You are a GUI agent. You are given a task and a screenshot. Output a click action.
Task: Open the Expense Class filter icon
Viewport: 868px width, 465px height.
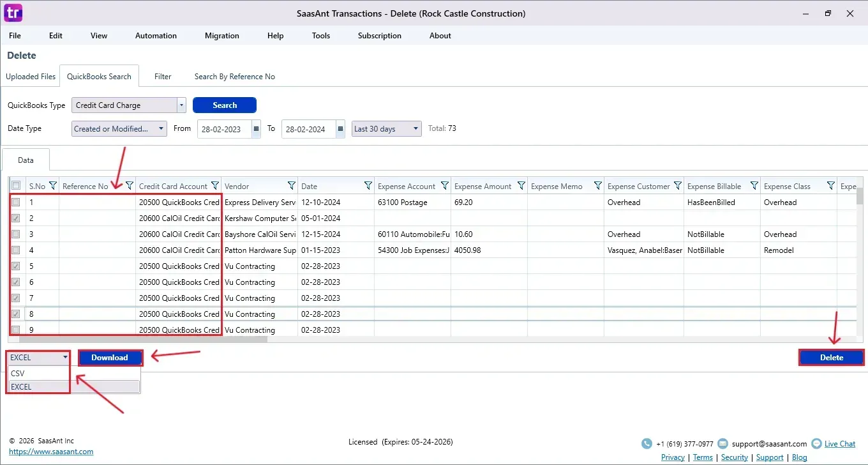tap(831, 186)
